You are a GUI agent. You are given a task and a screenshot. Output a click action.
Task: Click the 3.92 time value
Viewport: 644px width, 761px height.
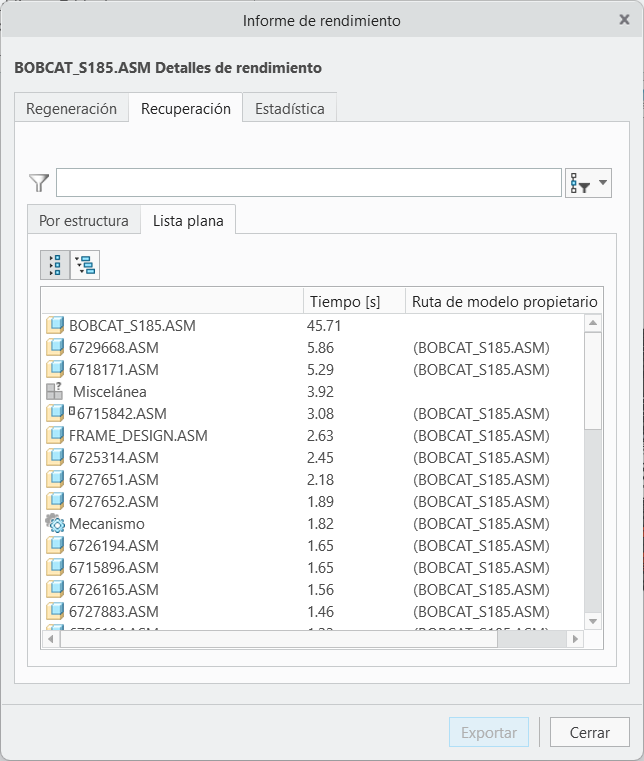pos(320,392)
